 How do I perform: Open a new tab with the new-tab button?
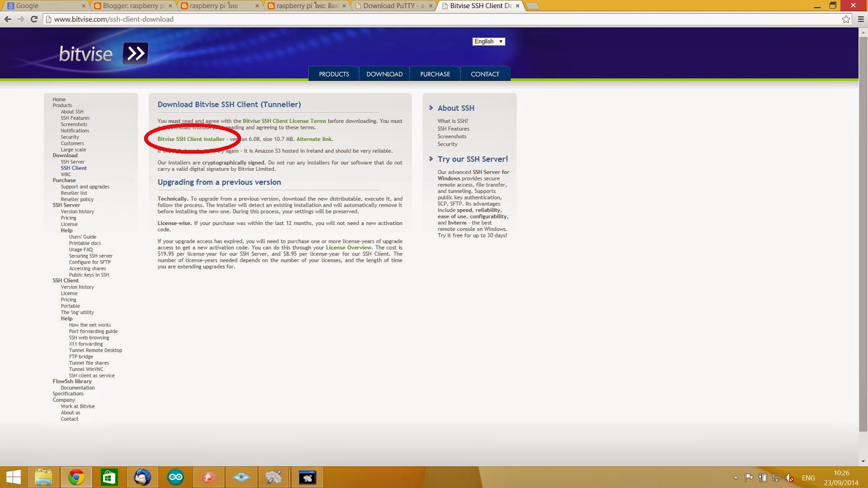tap(532, 6)
